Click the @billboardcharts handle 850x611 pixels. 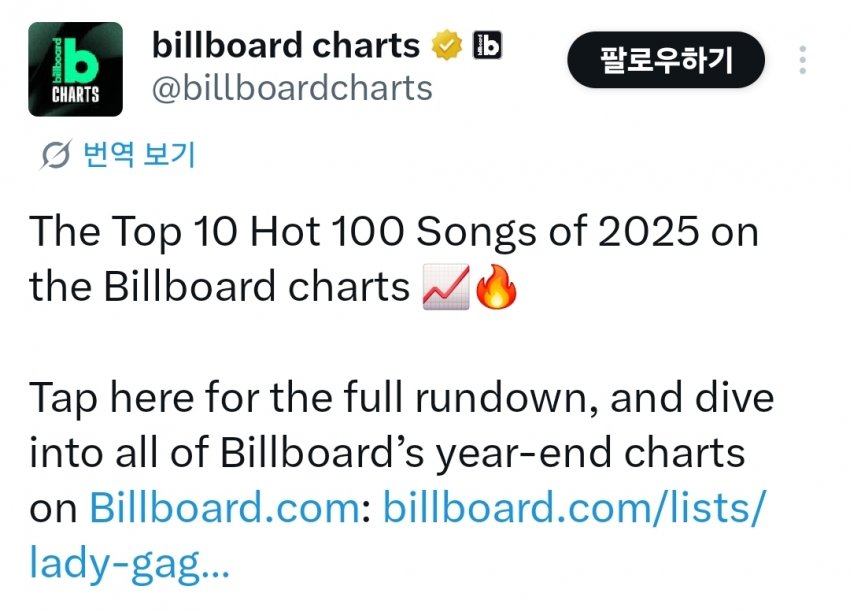291,88
